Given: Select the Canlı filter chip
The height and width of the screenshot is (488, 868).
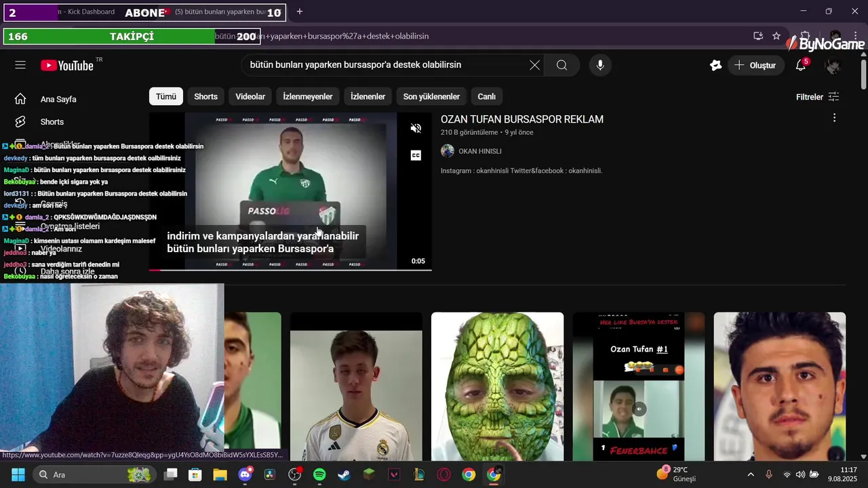Looking at the screenshot, I should tap(486, 96).
